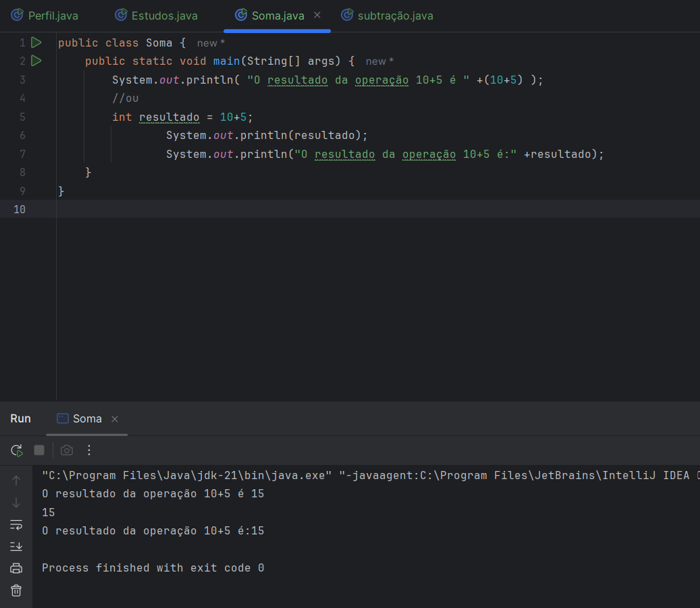Click console line ending "é:15"
Screen dimensions: 700x608
(153, 531)
